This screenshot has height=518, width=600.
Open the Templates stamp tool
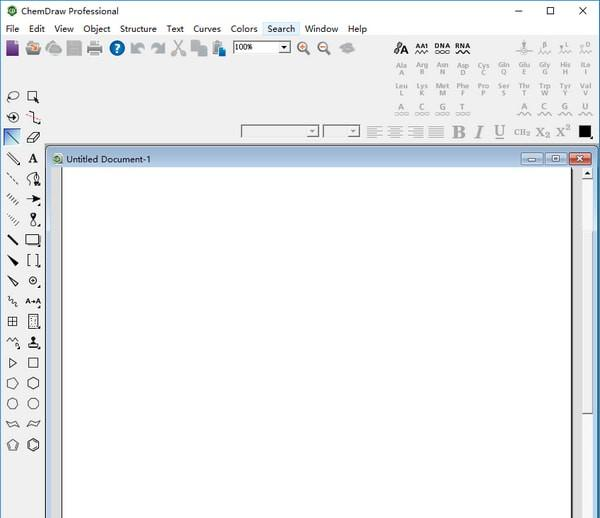coord(33,342)
